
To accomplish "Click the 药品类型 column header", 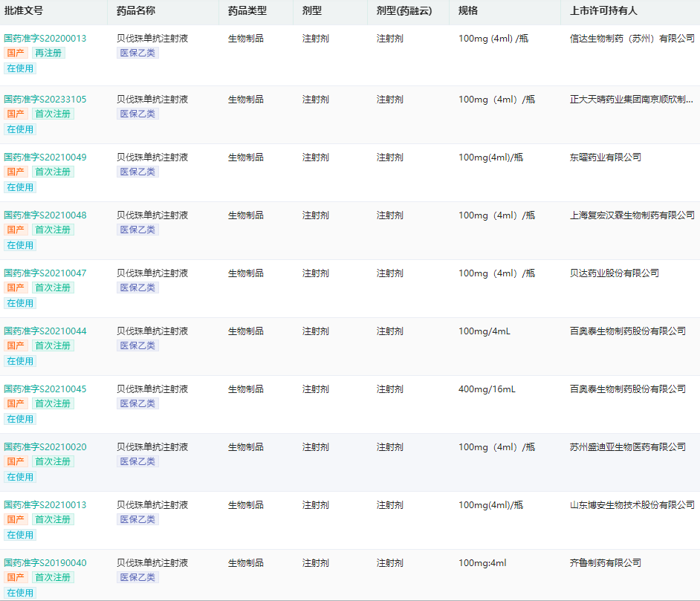I will coord(247,10).
